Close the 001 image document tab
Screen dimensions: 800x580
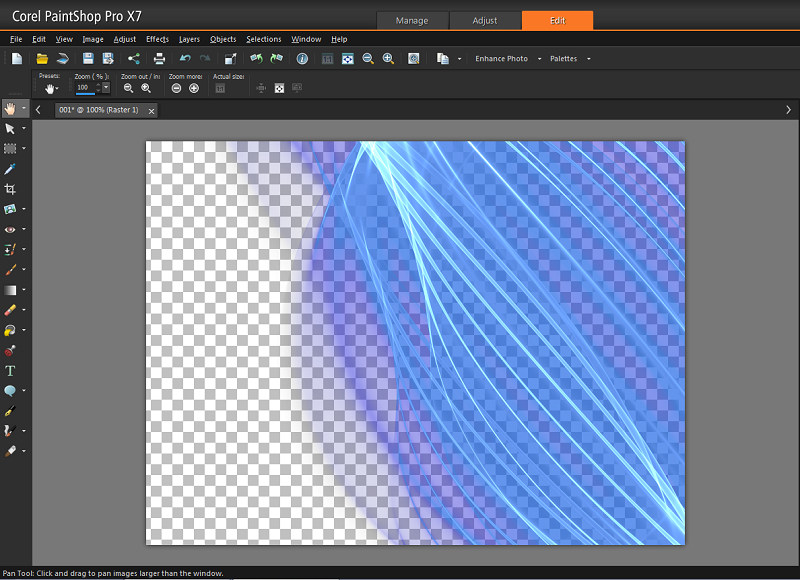[x=151, y=111]
